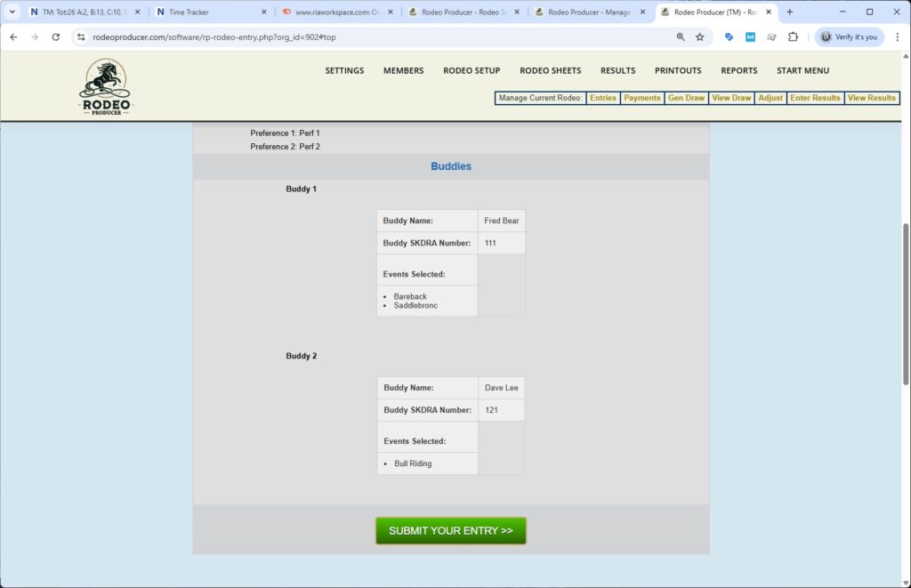The image size is (911, 588).
Task: Click the browser back arrow
Action: click(13, 37)
